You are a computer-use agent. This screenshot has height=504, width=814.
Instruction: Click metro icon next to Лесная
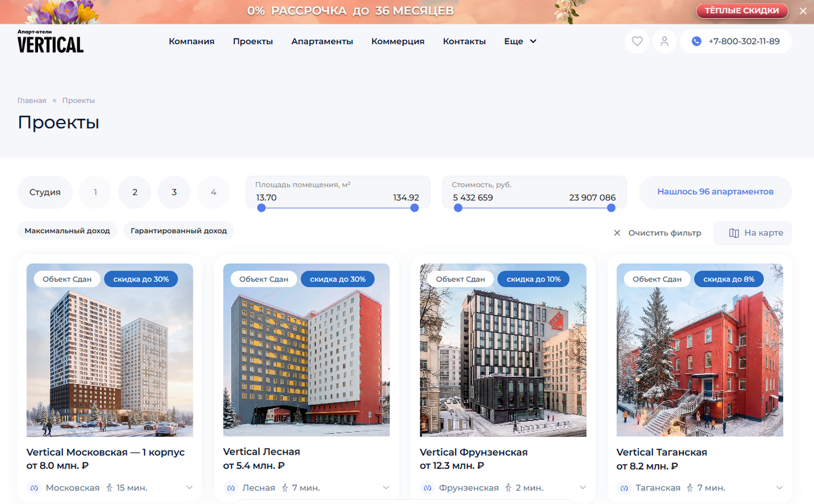[231, 488]
